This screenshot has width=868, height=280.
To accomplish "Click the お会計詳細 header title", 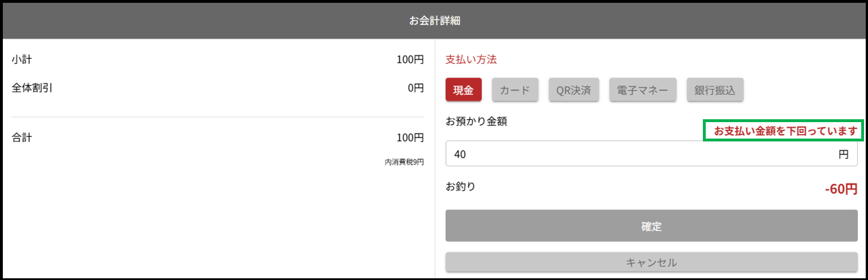I will (x=435, y=21).
